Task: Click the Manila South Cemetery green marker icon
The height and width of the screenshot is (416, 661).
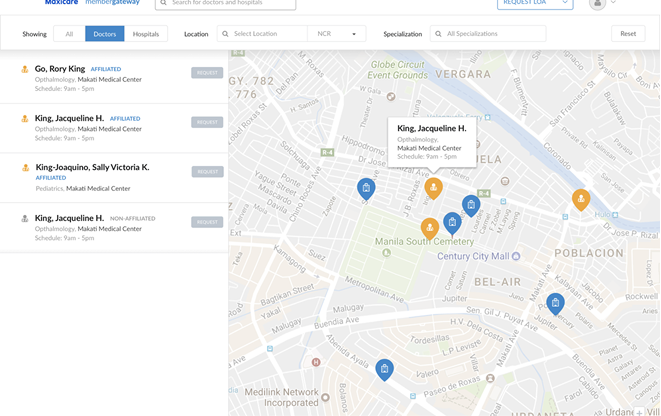Action: click(x=386, y=253)
